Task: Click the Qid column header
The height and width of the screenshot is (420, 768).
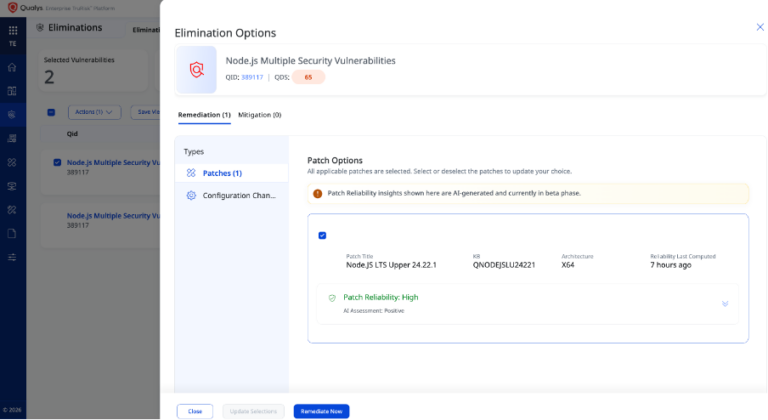Action: coord(72,134)
